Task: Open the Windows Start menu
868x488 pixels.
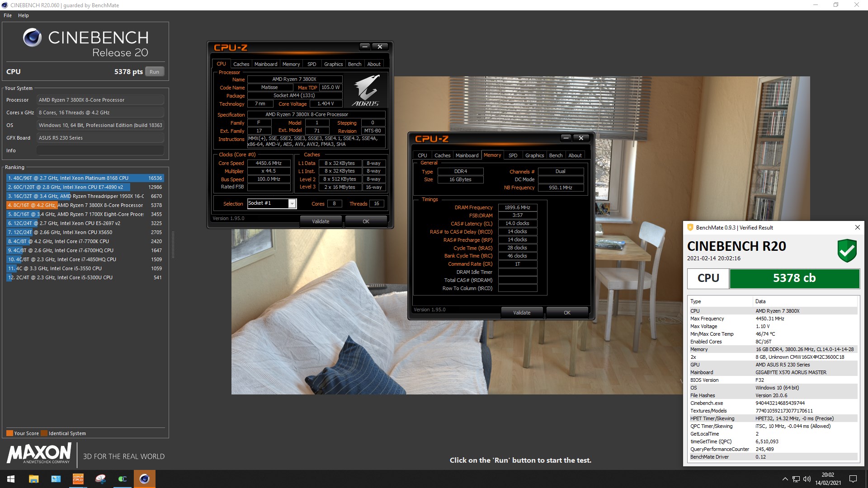Action: tap(11, 479)
